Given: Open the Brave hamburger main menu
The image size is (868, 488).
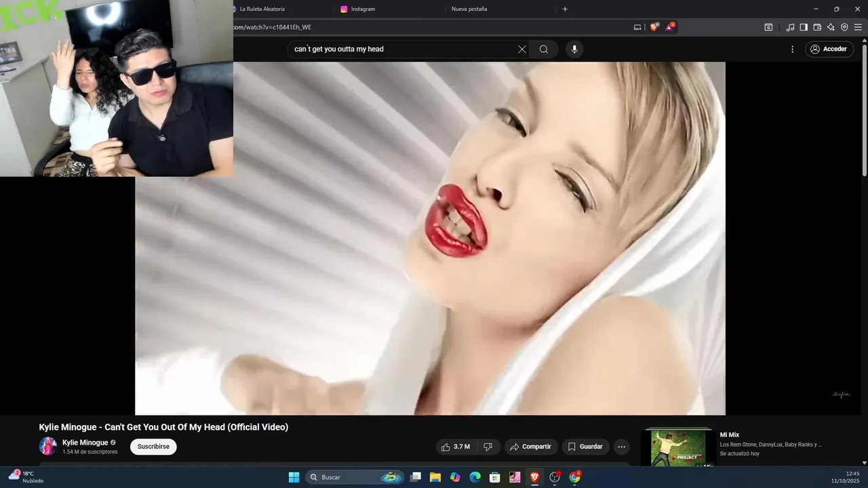Looking at the screenshot, I should pyautogui.click(x=858, y=27).
